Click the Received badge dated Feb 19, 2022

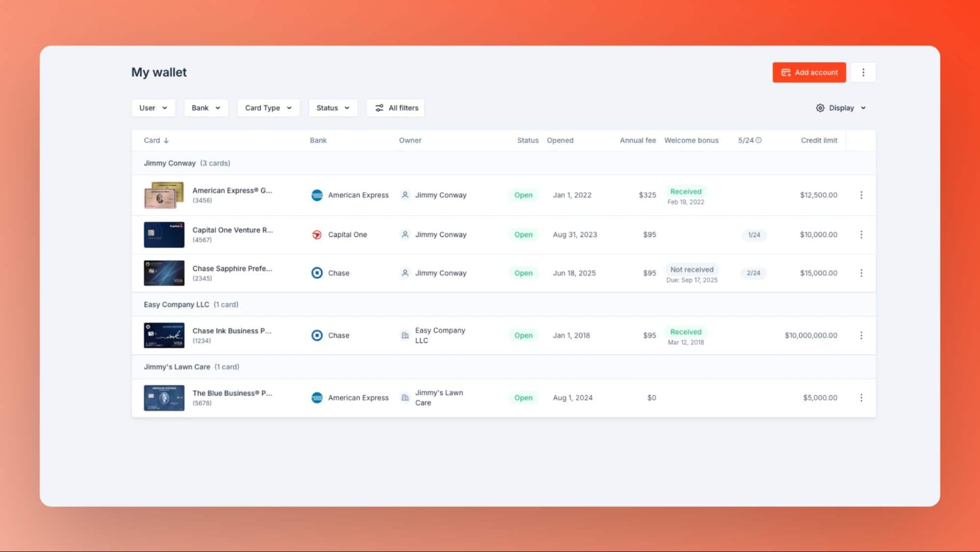(685, 191)
